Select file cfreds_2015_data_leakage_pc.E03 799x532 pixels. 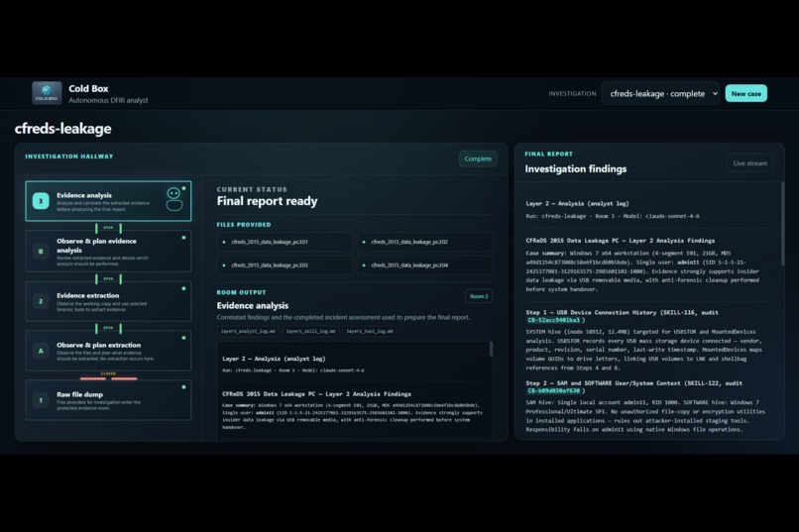(285, 266)
